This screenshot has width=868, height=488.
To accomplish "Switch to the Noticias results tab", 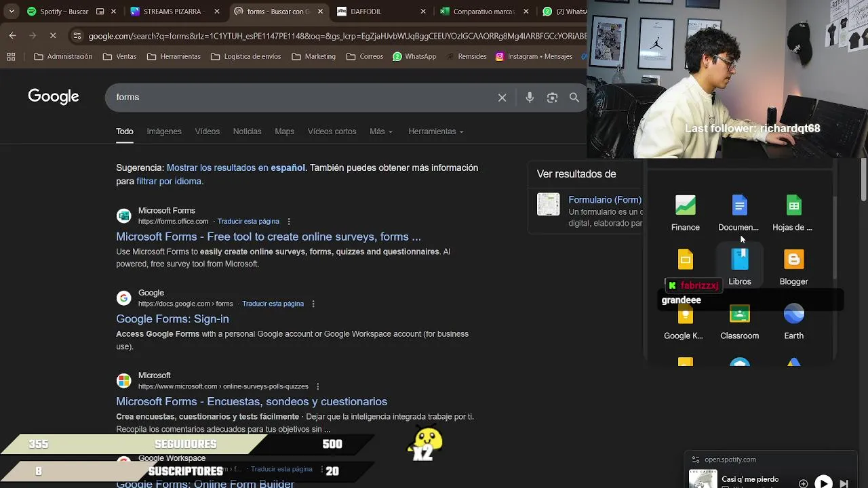I will point(247,131).
